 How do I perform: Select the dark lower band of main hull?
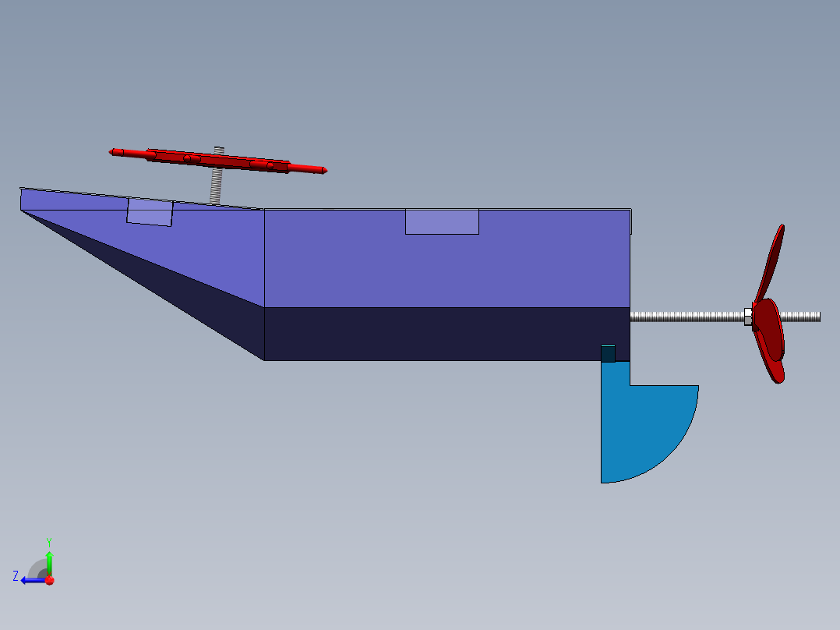(447, 334)
